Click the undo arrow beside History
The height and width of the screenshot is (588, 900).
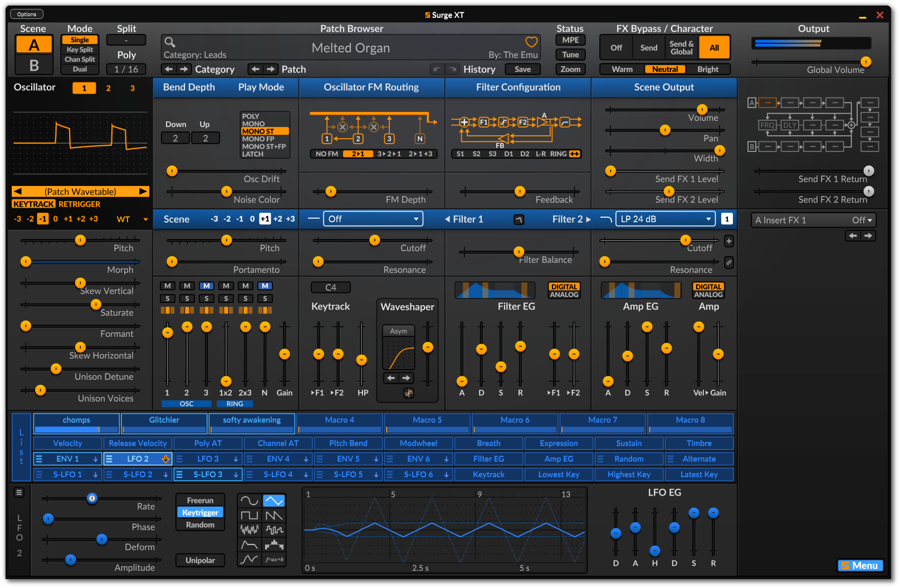[x=437, y=69]
